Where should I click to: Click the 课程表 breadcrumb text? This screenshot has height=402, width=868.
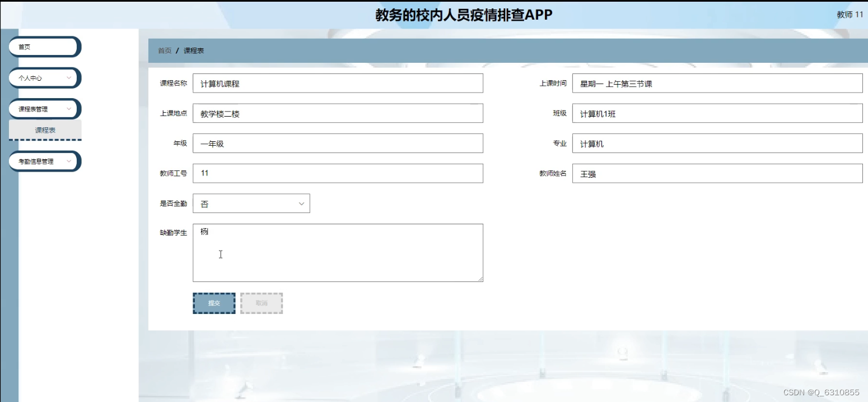(194, 50)
